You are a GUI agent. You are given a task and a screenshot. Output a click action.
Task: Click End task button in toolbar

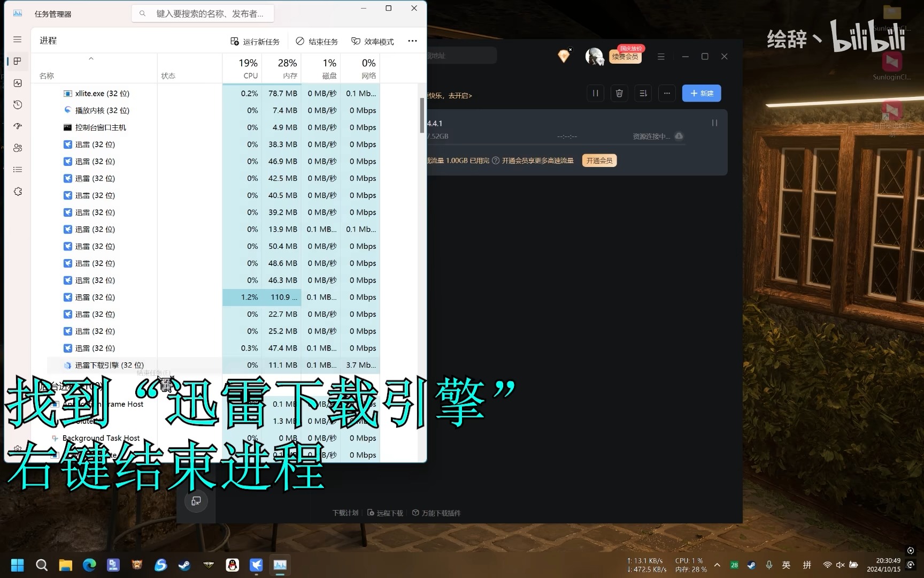pos(317,41)
